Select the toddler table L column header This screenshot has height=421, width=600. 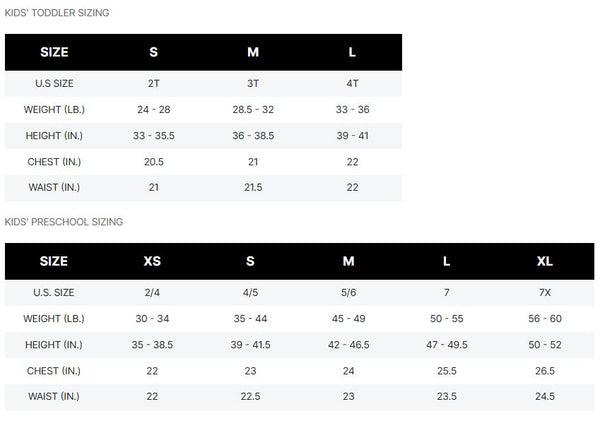point(352,52)
